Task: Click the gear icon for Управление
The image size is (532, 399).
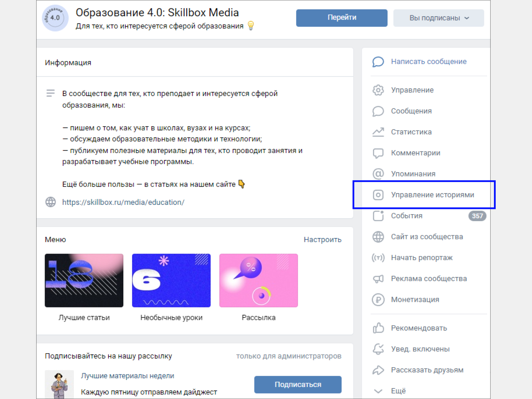Action: coord(378,90)
